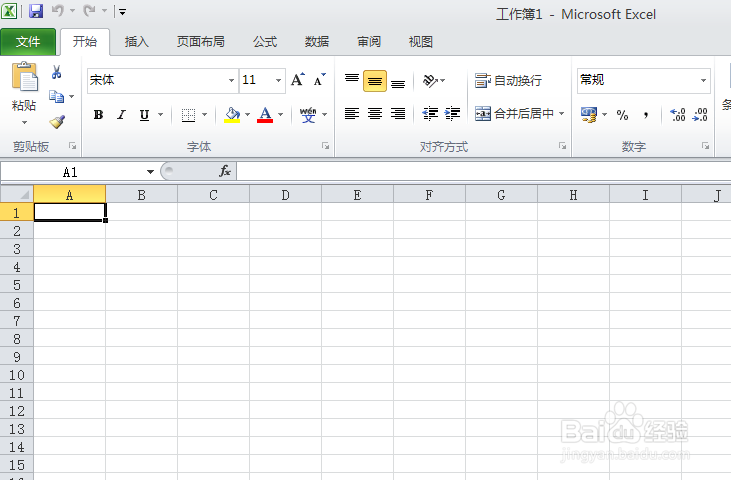Open the 文件 tab
This screenshot has width=731, height=480.
pyautogui.click(x=28, y=42)
